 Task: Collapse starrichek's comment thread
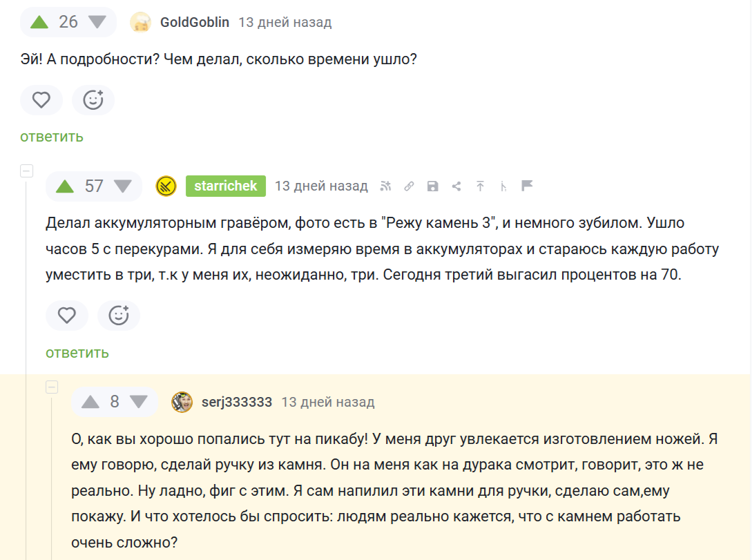pos(26,170)
